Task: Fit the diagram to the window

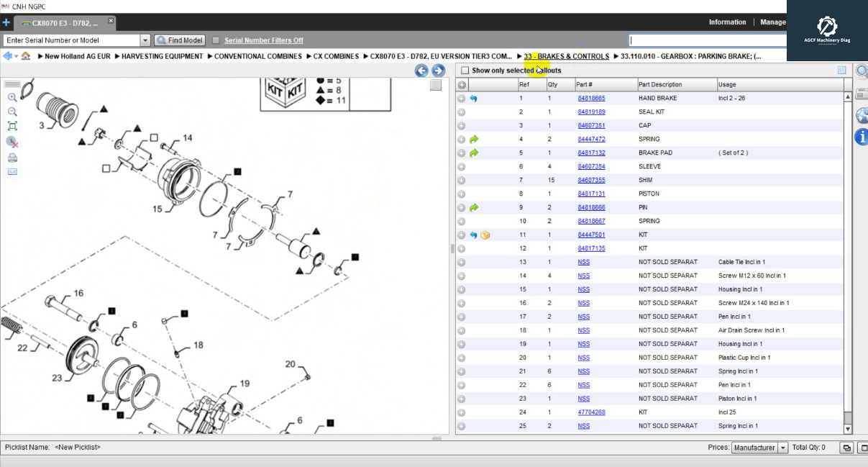Action: pos(12,126)
